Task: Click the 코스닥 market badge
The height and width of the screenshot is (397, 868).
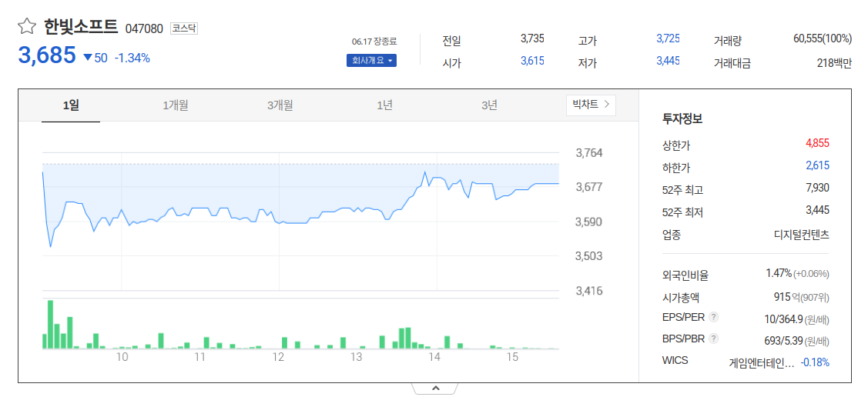Action: [x=184, y=28]
